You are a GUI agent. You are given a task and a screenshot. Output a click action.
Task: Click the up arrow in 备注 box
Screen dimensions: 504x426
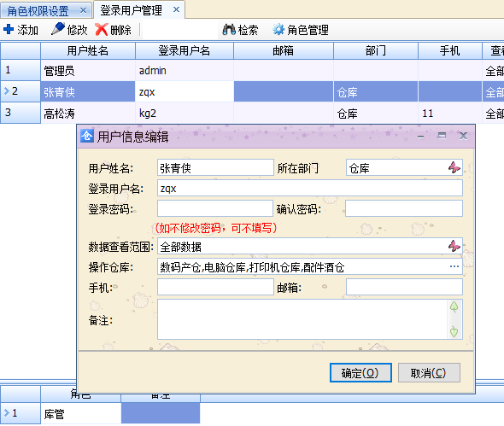[x=454, y=306]
